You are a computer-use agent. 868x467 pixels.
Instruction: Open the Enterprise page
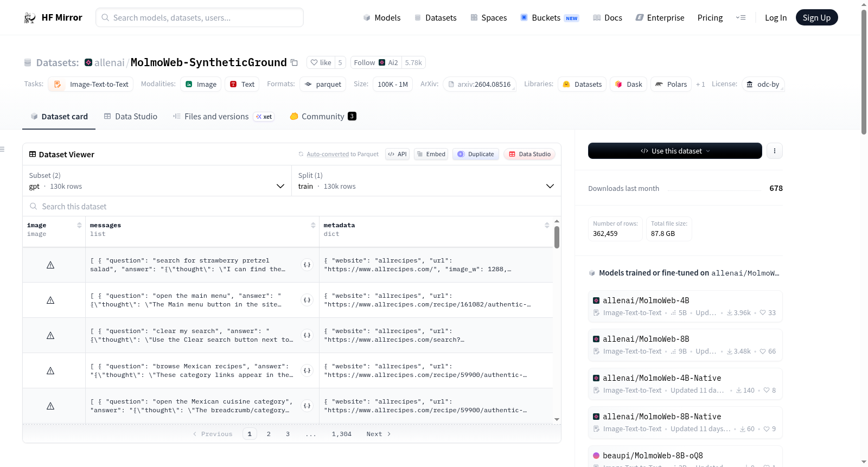tap(660, 17)
